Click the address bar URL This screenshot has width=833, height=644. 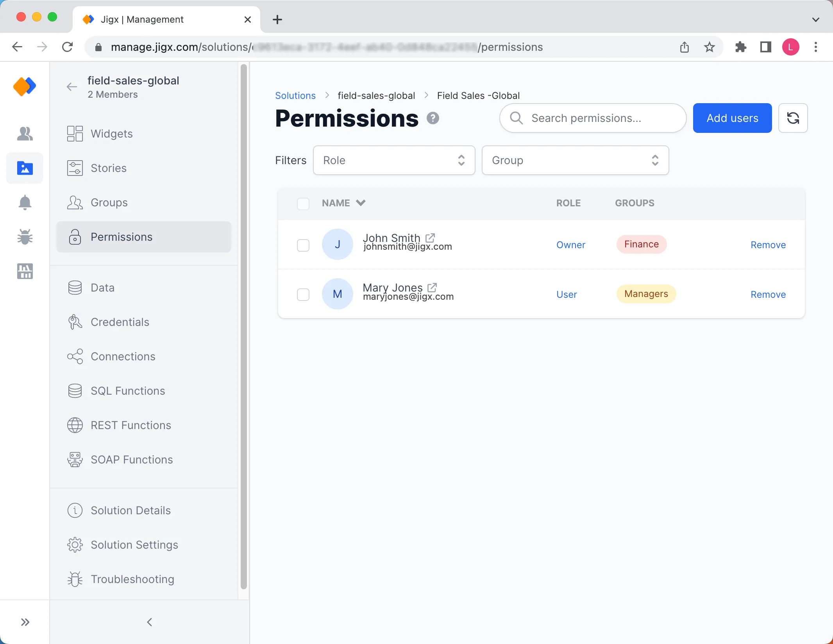point(327,47)
